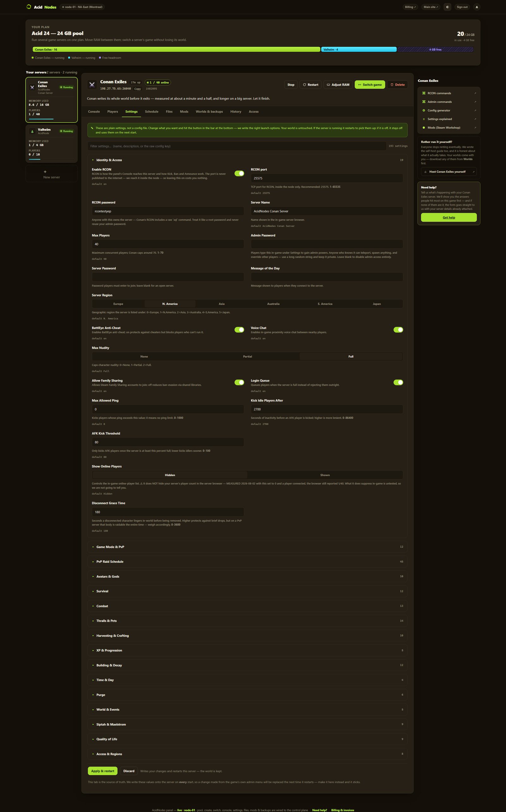
Task: Click external arrow beside Admin commands
Action: (475, 102)
